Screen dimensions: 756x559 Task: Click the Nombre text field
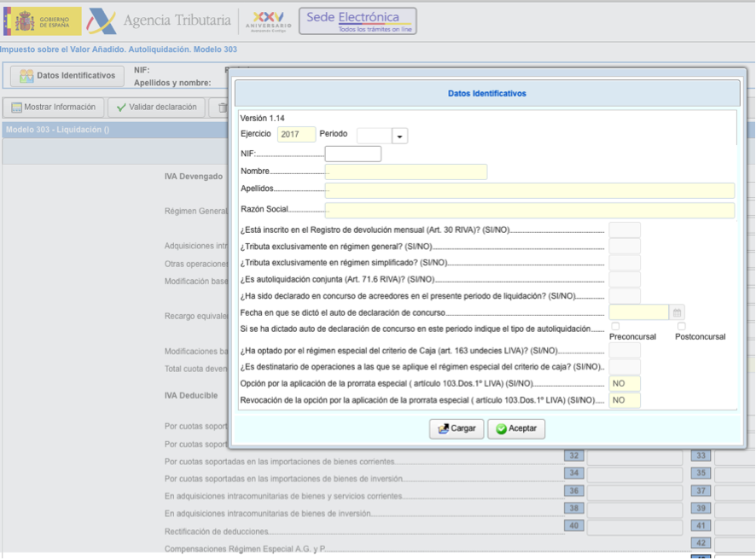click(x=406, y=172)
